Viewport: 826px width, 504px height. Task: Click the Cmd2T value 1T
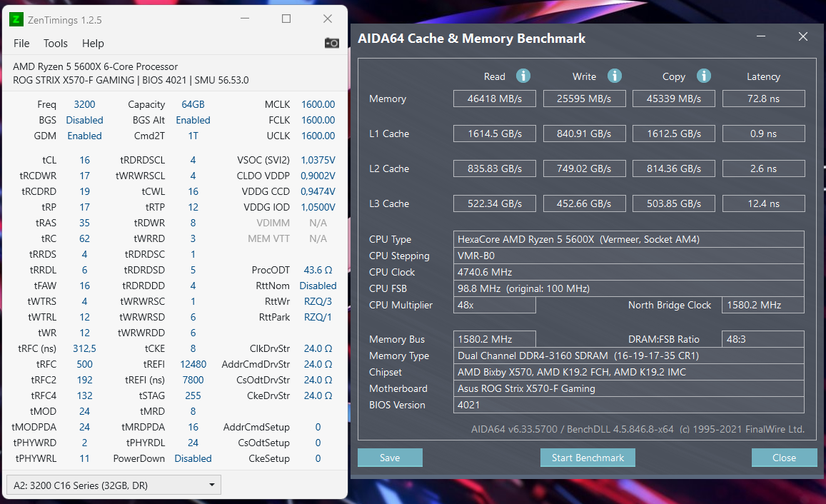(193, 136)
